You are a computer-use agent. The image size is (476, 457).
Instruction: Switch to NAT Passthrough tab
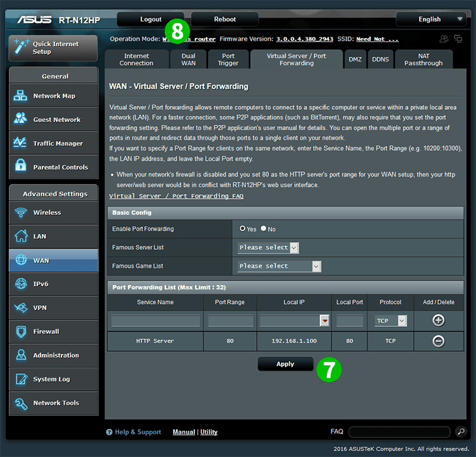tap(424, 59)
